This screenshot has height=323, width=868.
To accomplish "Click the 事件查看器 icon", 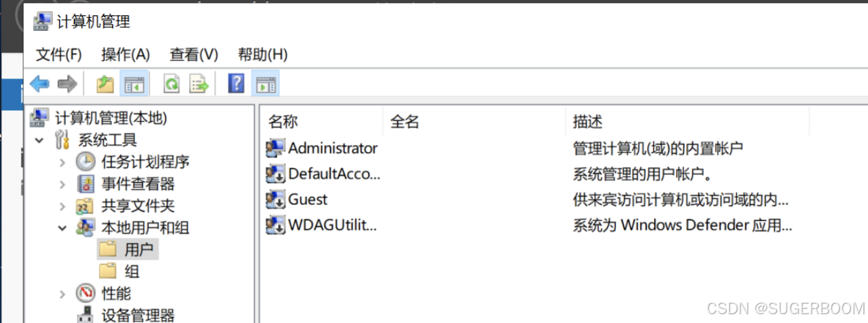I will [x=86, y=184].
